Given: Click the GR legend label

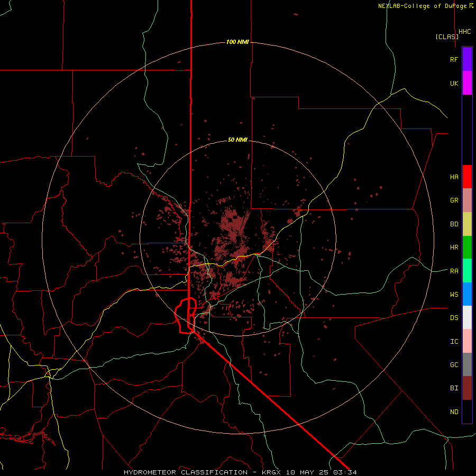Looking at the screenshot, I should point(454,200).
